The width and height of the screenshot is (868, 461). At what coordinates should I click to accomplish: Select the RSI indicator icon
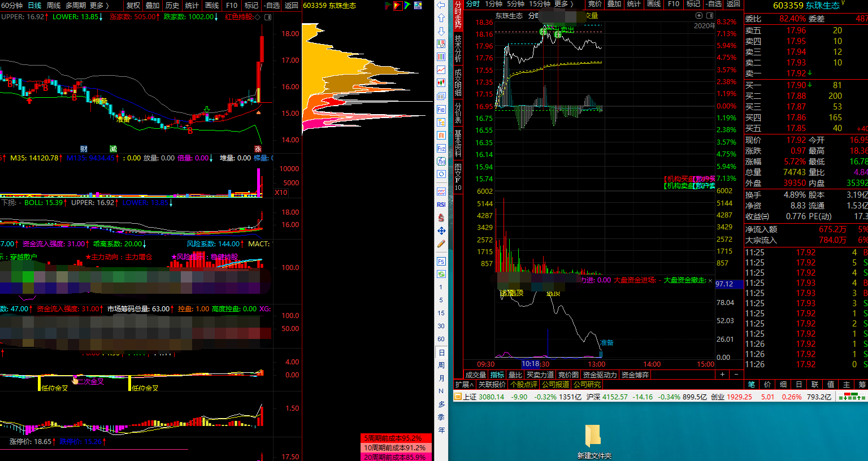tap(441, 205)
